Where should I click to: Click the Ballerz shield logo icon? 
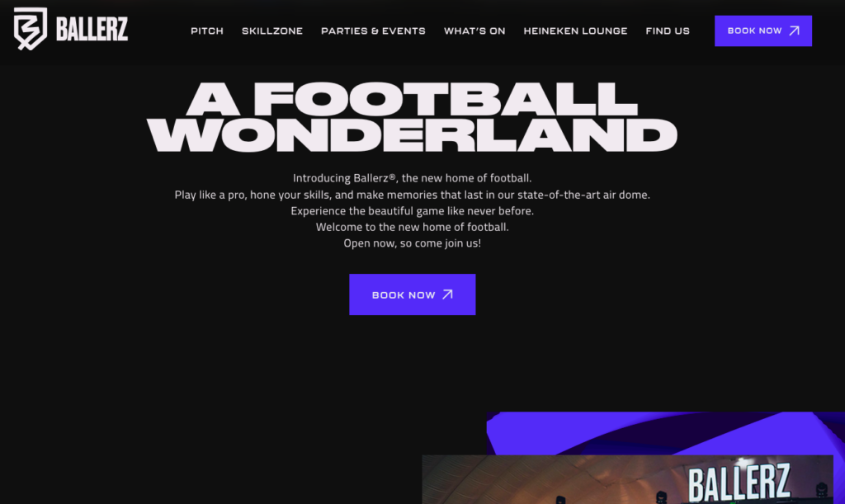click(31, 29)
